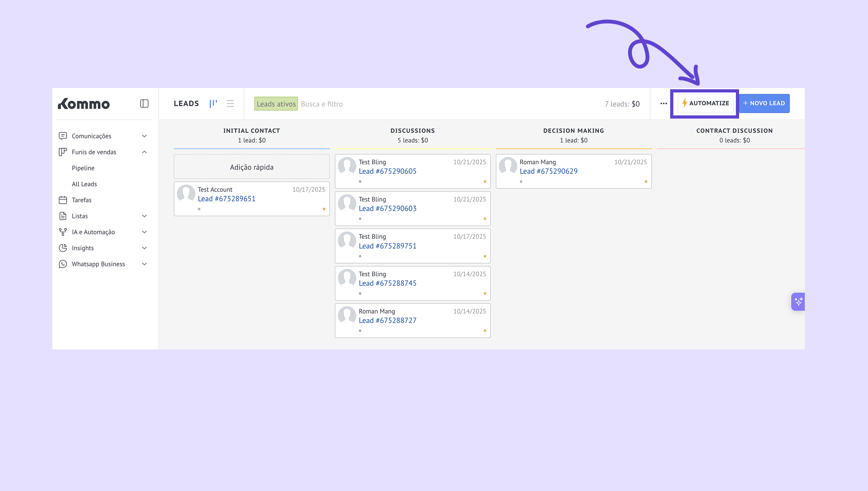Switch to the list view icon

pos(230,104)
